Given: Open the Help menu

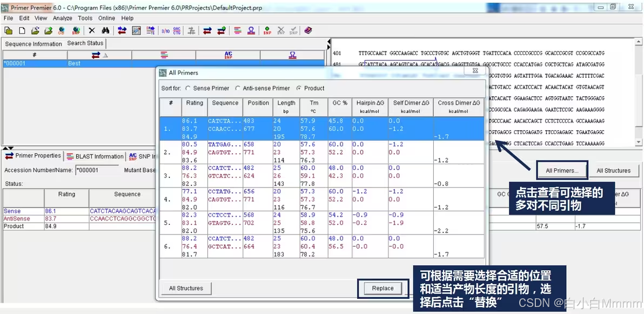Looking at the screenshot, I should click(128, 18).
